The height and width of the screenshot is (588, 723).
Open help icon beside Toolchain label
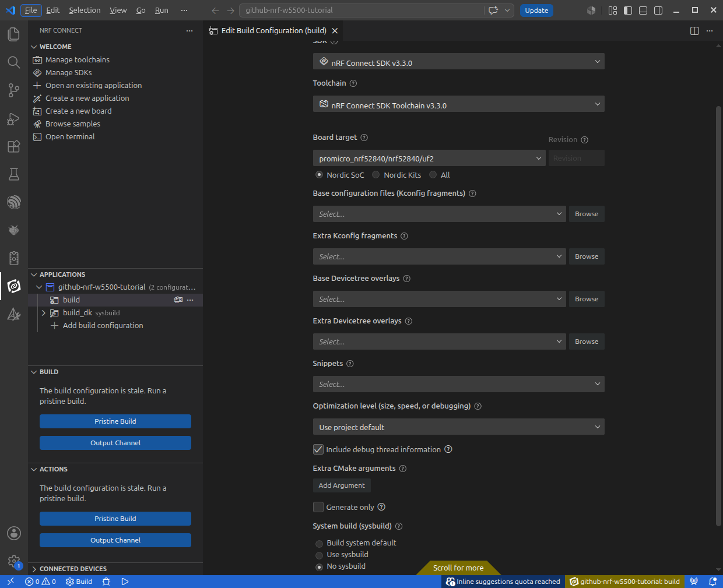point(353,83)
